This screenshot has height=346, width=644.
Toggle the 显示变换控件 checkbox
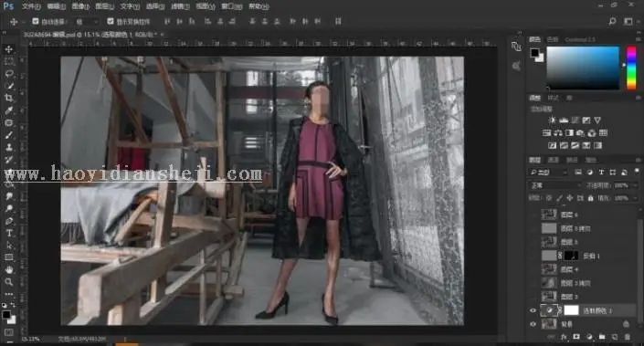(x=110, y=21)
